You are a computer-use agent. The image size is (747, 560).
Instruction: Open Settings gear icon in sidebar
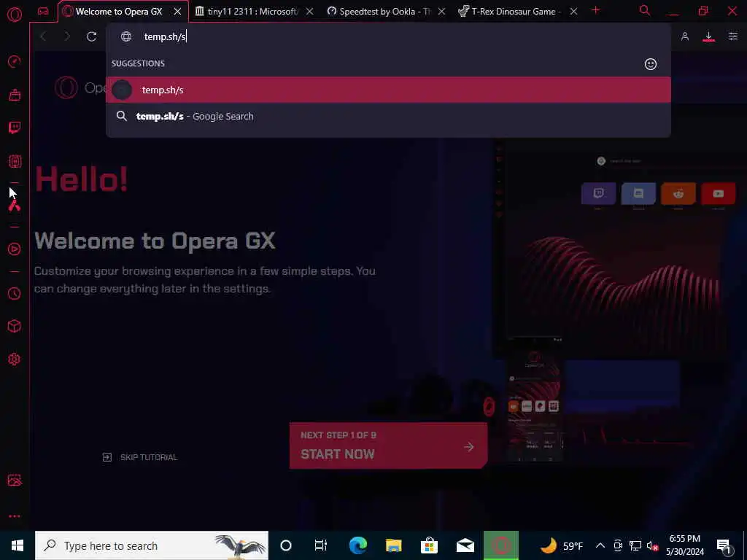15,359
